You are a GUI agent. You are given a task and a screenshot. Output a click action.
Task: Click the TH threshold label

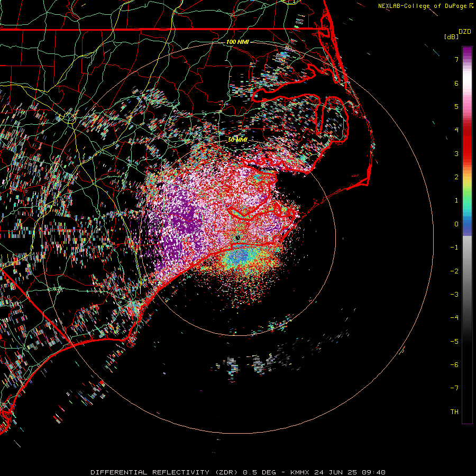(454, 412)
